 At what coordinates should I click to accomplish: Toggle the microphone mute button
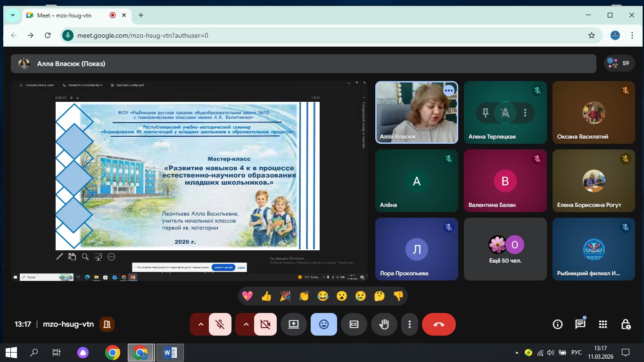coord(220,324)
